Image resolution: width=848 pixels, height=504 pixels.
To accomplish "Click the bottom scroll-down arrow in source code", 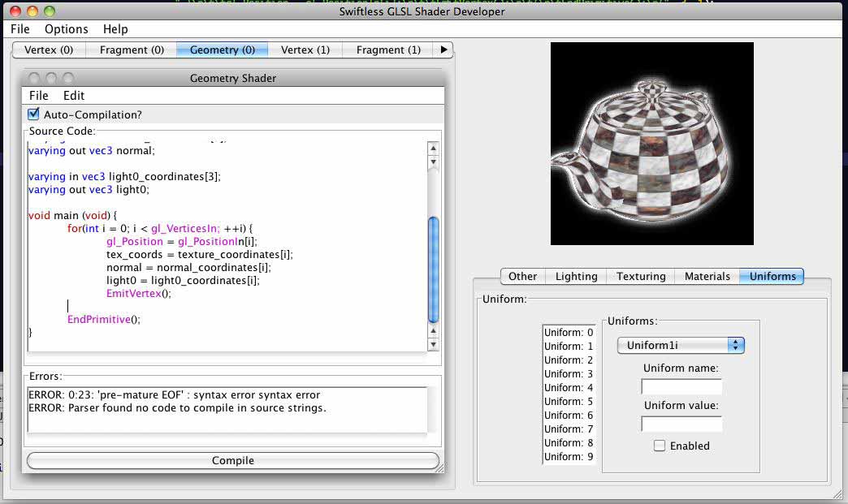I will (x=433, y=344).
